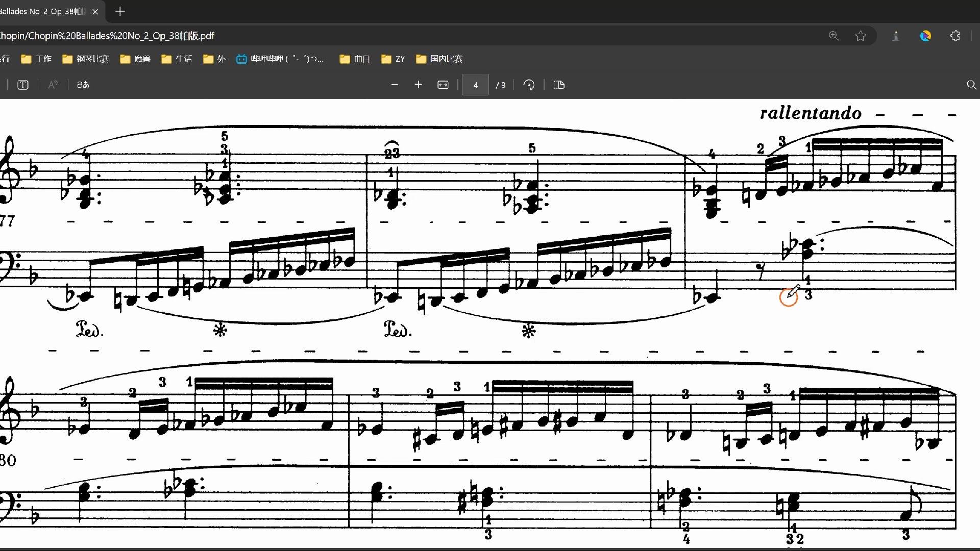Click the Read aloud icon in PDF toolbar

point(53,85)
